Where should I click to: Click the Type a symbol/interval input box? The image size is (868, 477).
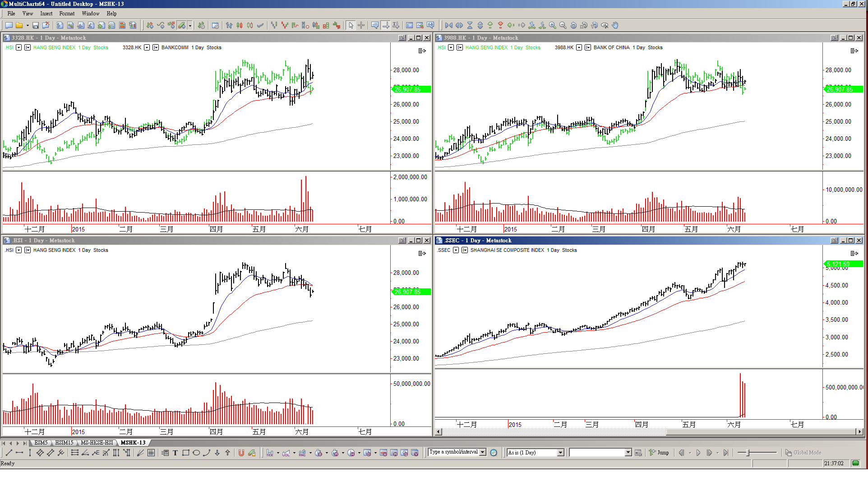(453, 452)
